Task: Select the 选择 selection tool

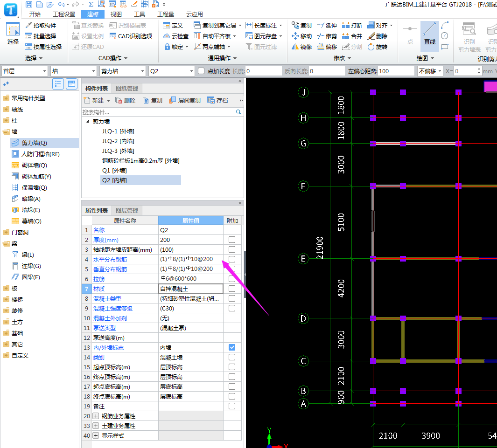Action: pos(13,34)
